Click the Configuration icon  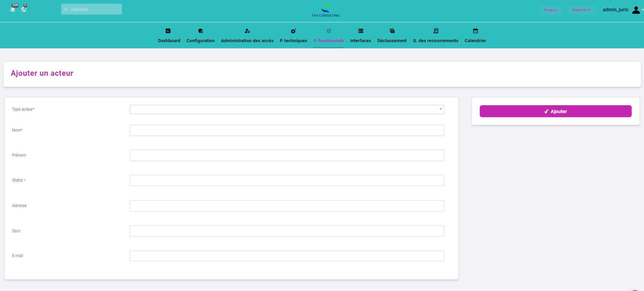[201, 31]
